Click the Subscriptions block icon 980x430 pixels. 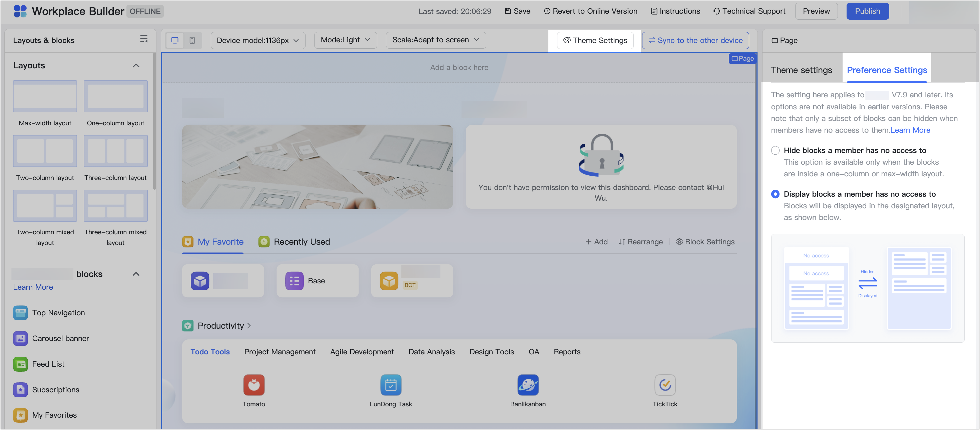click(x=21, y=389)
